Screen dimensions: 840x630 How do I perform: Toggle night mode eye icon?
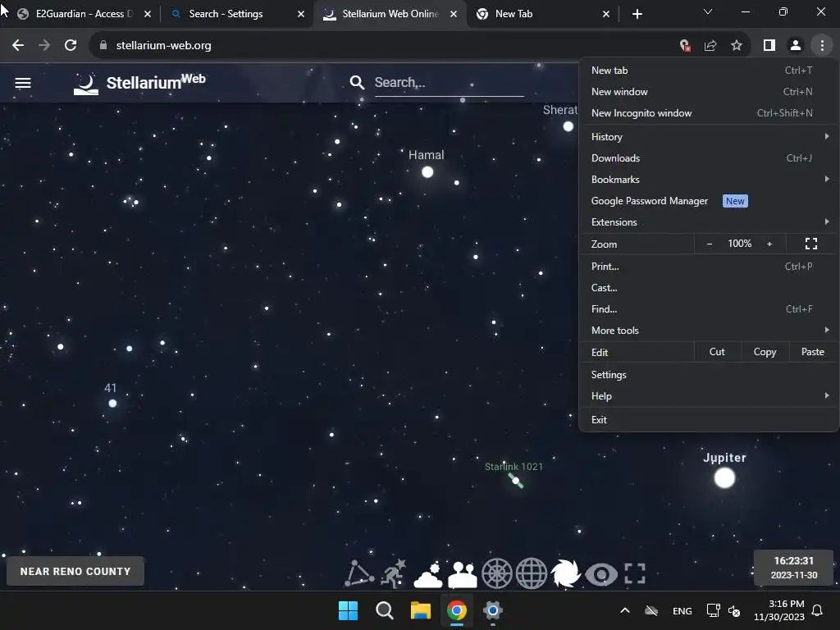click(601, 574)
